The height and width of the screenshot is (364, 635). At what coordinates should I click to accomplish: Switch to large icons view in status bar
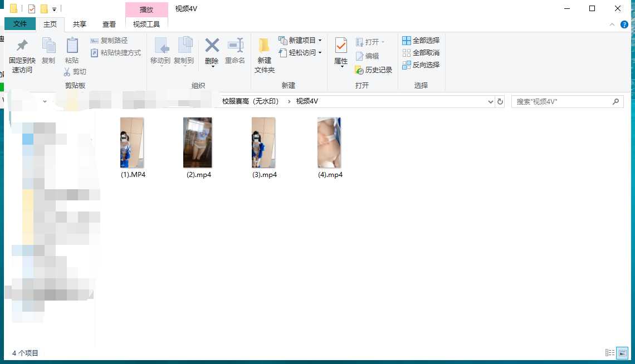pyautogui.click(x=622, y=353)
